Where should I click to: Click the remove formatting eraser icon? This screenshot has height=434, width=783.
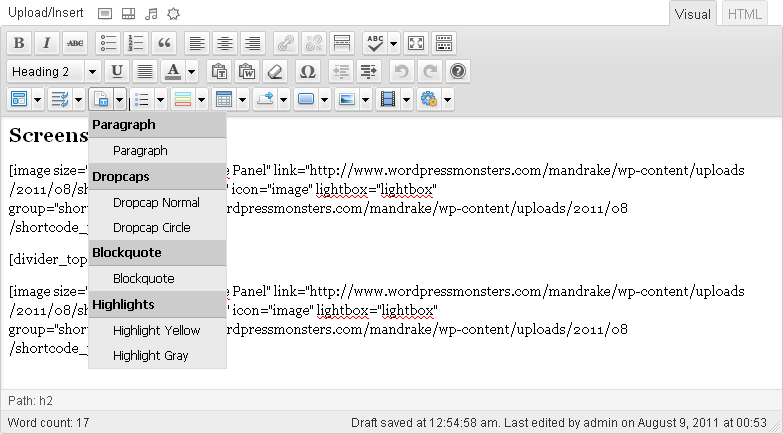click(x=277, y=71)
